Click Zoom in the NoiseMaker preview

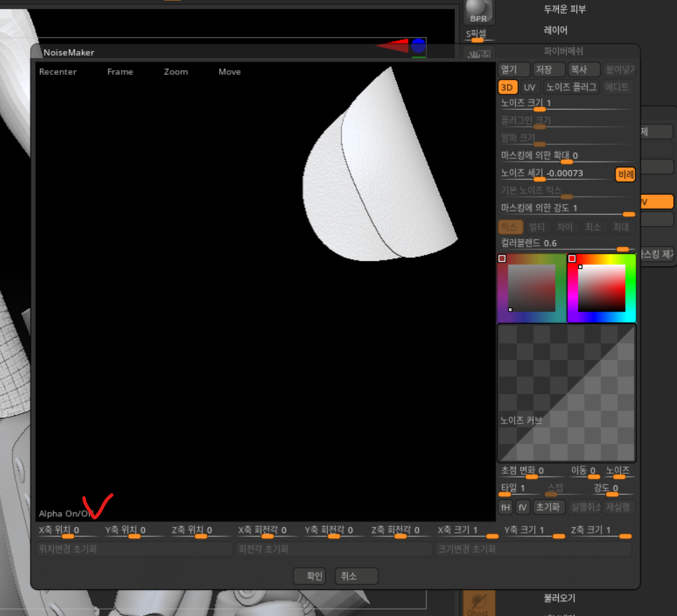pyautogui.click(x=176, y=72)
